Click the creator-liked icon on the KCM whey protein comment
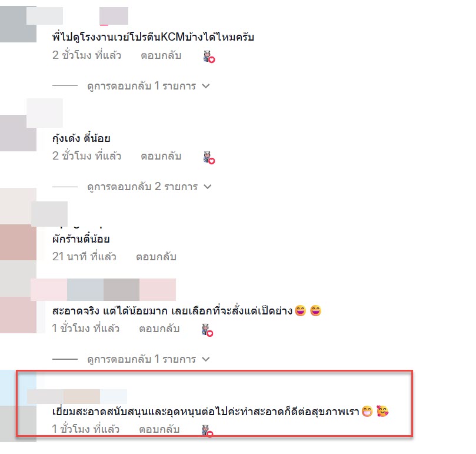The image size is (476, 454). tap(209, 57)
